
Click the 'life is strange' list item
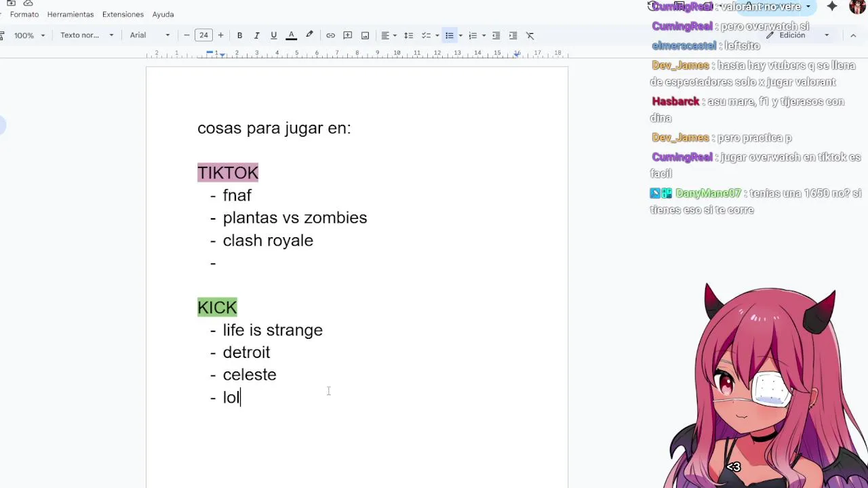pos(273,330)
